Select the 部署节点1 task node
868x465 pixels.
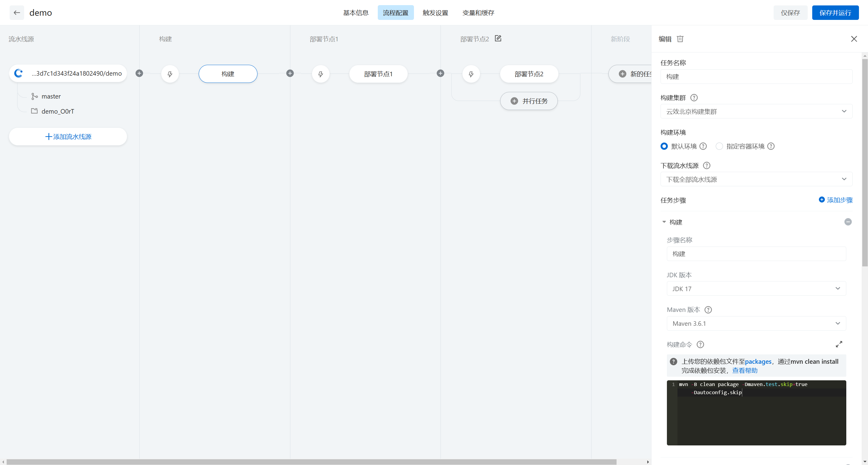pyautogui.click(x=378, y=74)
